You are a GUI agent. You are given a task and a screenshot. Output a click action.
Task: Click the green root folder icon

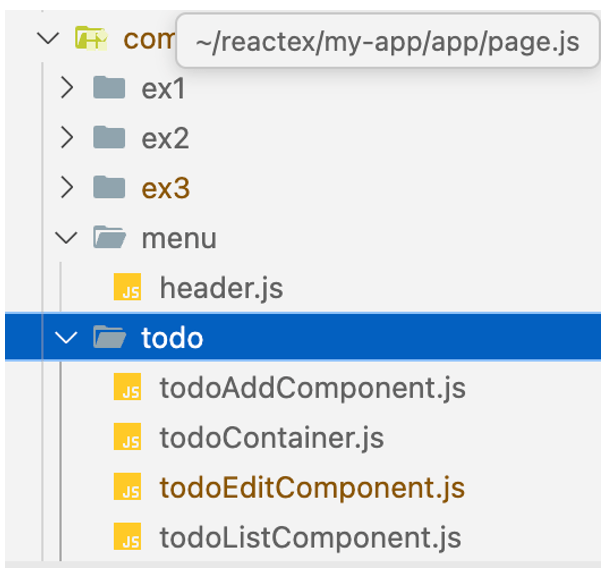[x=90, y=39]
